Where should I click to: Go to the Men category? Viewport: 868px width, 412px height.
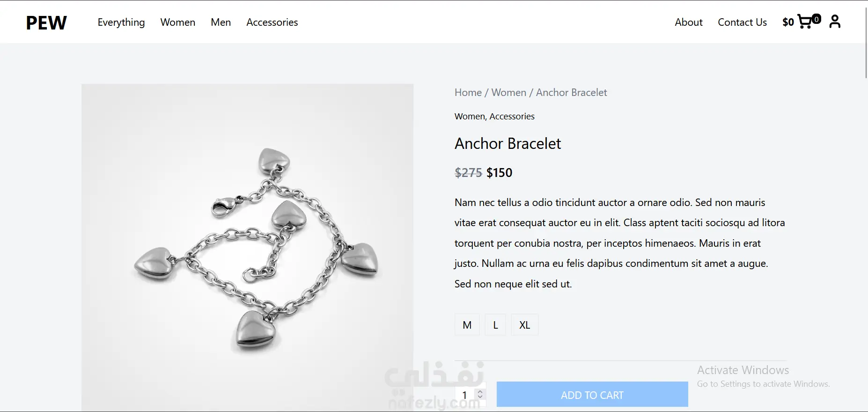[x=221, y=22]
